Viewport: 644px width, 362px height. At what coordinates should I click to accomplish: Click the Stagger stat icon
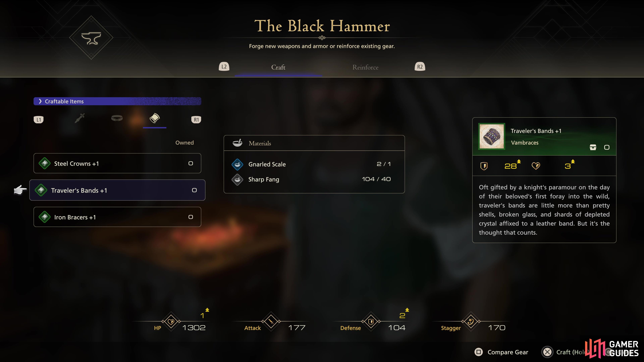[x=471, y=322]
